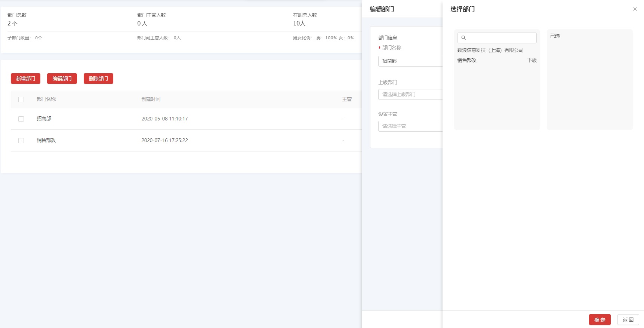Click the 创建时间 column header
Viewport: 644px width, 328px height.
pyautogui.click(x=151, y=99)
